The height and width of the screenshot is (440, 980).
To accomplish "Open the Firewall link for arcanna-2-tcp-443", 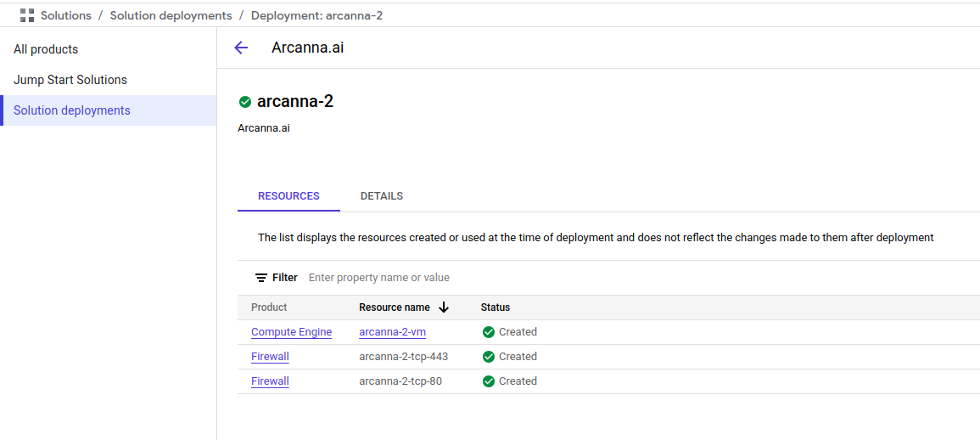I will (270, 357).
